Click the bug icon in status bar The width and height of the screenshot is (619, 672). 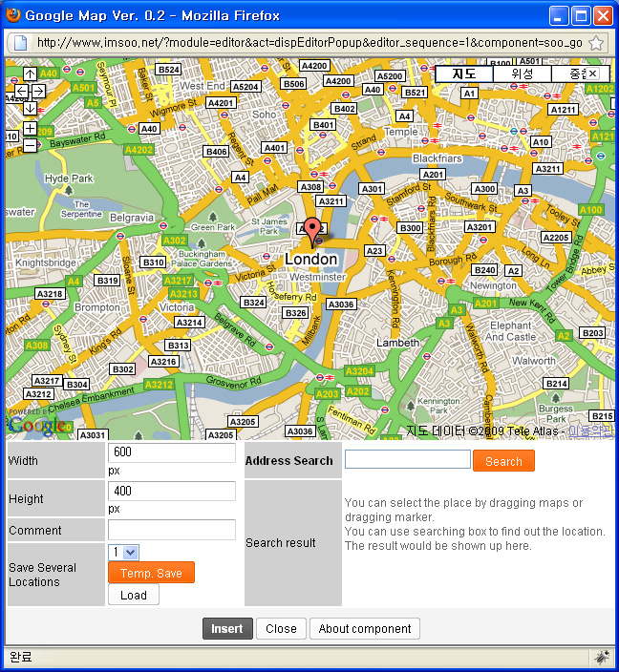pos(602,657)
